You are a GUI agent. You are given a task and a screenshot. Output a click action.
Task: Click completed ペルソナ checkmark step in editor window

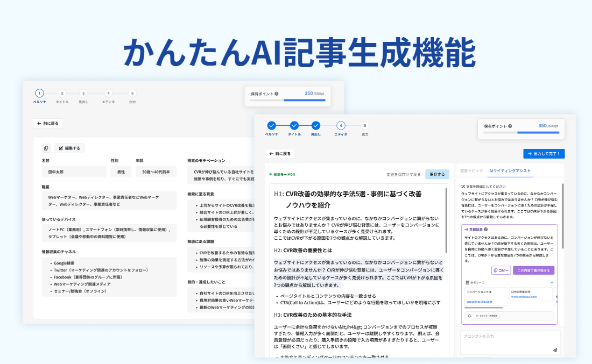pyautogui.click(x=271, y=126)
